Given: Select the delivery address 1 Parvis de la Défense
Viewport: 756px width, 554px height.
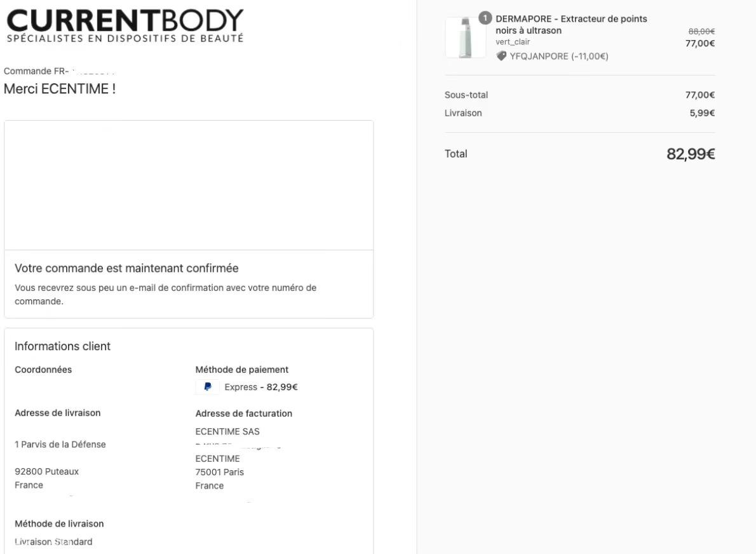Looking at the screenshot, I should pyautogui.click(x=60, y=445).
